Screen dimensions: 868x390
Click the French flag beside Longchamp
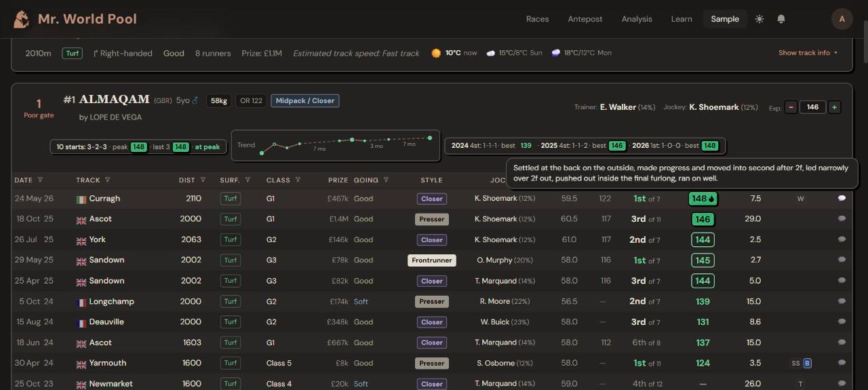[x=81, y=302]
